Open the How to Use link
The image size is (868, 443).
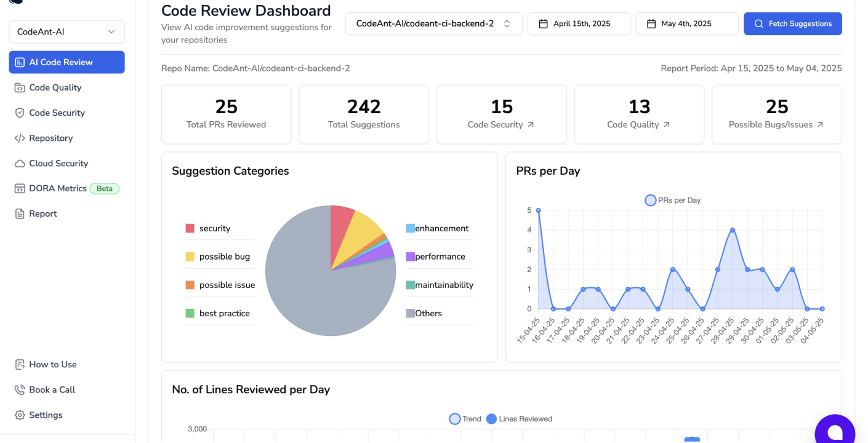(x=66, y=364)
